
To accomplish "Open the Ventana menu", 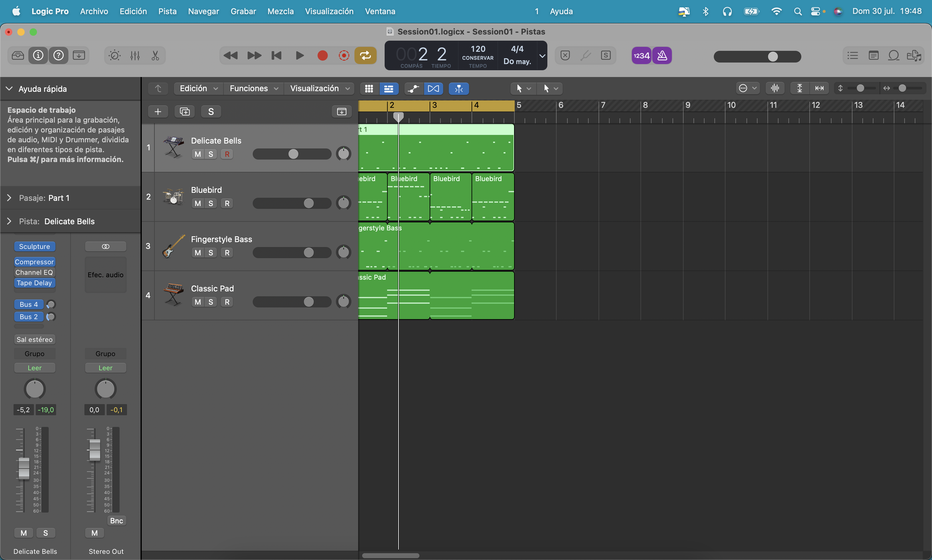I will tap(380, 11).
